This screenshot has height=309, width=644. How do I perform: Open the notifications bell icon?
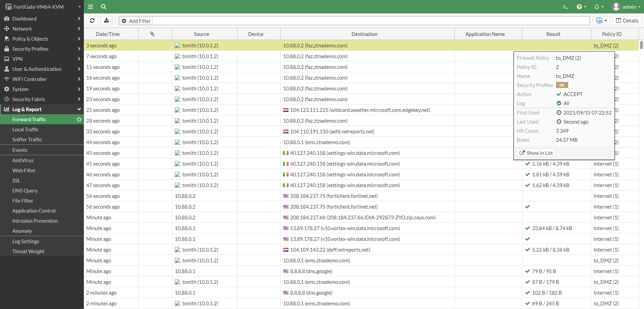(x=599, y=7)
